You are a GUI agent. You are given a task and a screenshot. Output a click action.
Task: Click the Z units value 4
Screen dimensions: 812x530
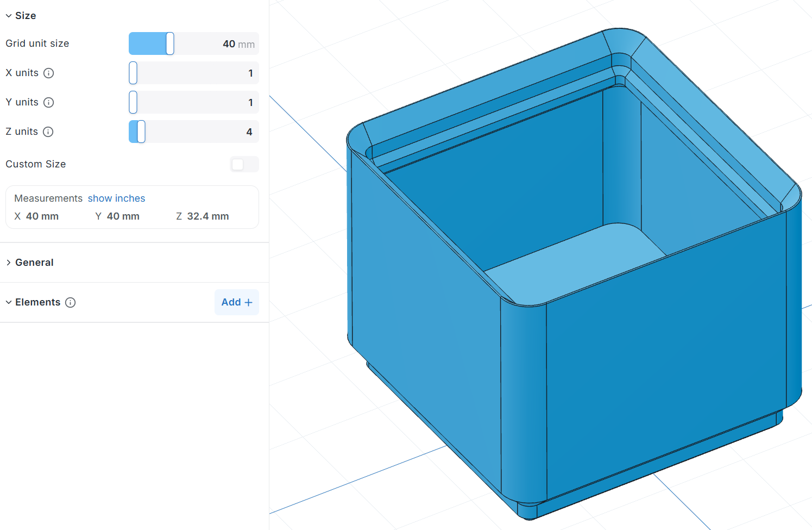tap(249, 132)
